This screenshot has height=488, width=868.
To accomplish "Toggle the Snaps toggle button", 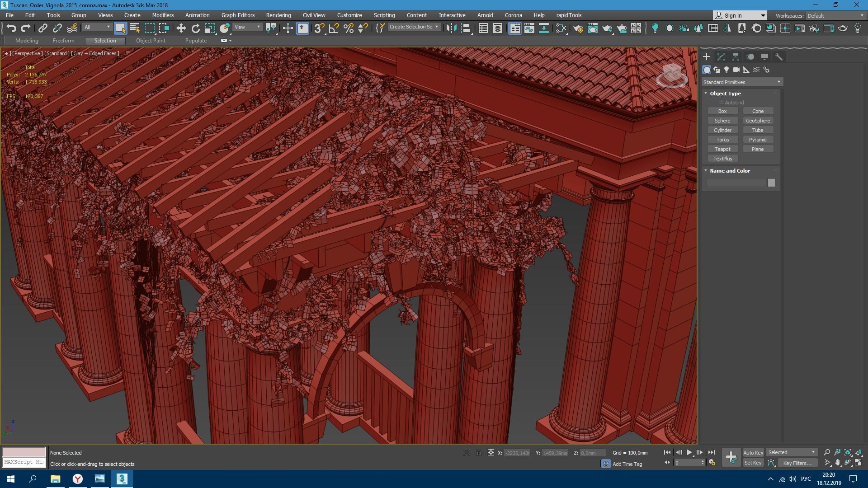I will coord(320,28).
